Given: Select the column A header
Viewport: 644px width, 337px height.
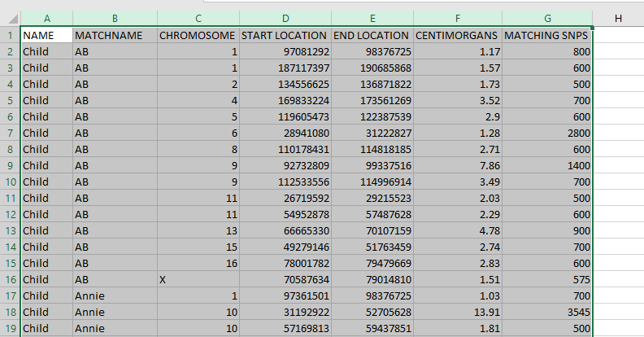Looking at the screenshot, I should tap(46, 18).
